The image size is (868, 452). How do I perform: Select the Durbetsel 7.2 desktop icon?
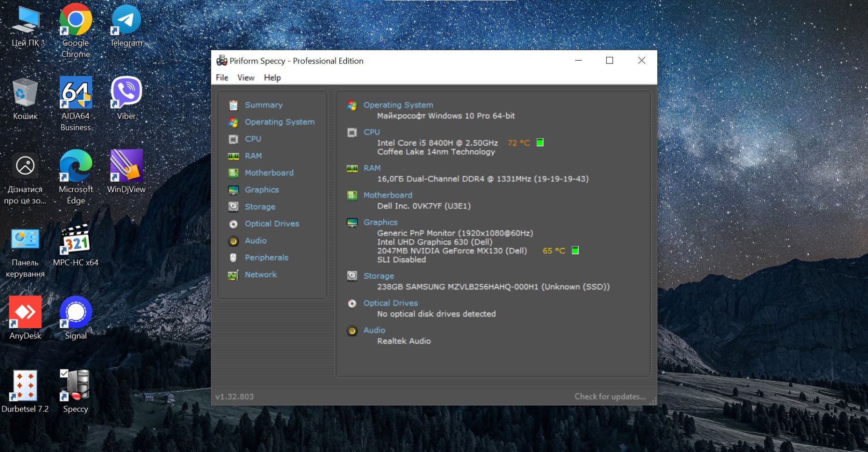pyautogui.click(x=25, y=391)
